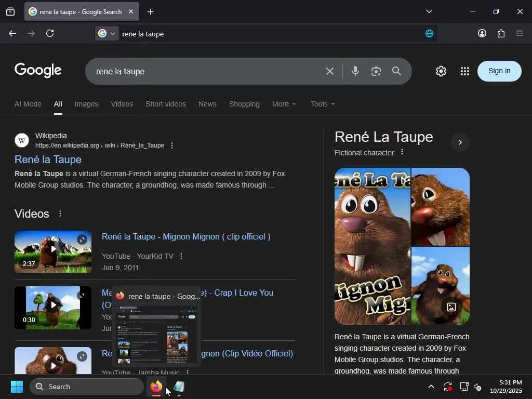Select the Images tab

[87, 104]
